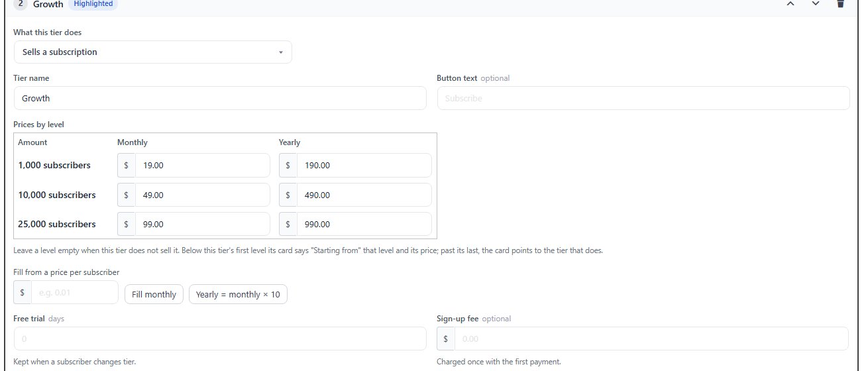This screenshot has width=868, height=371.
Task: Edit yearly price 990.00 field
Action: pos(364,224)
